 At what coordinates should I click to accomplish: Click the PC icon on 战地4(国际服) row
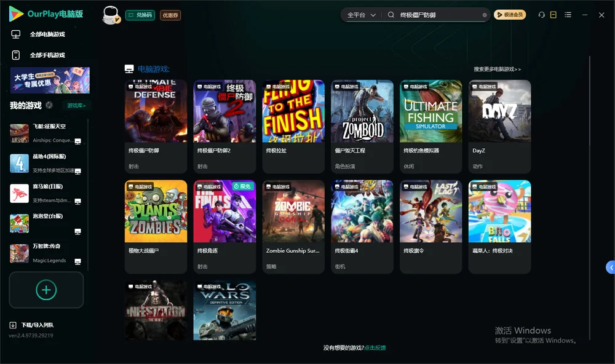tap(77, 172)
